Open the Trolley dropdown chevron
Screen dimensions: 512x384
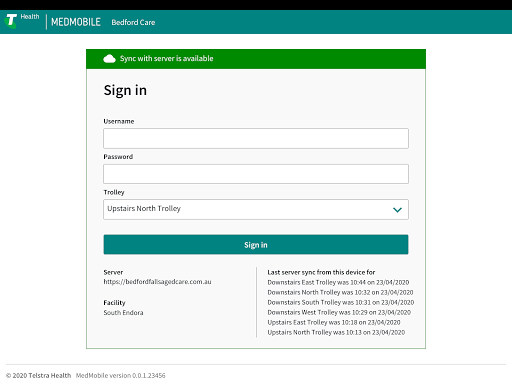397,210
